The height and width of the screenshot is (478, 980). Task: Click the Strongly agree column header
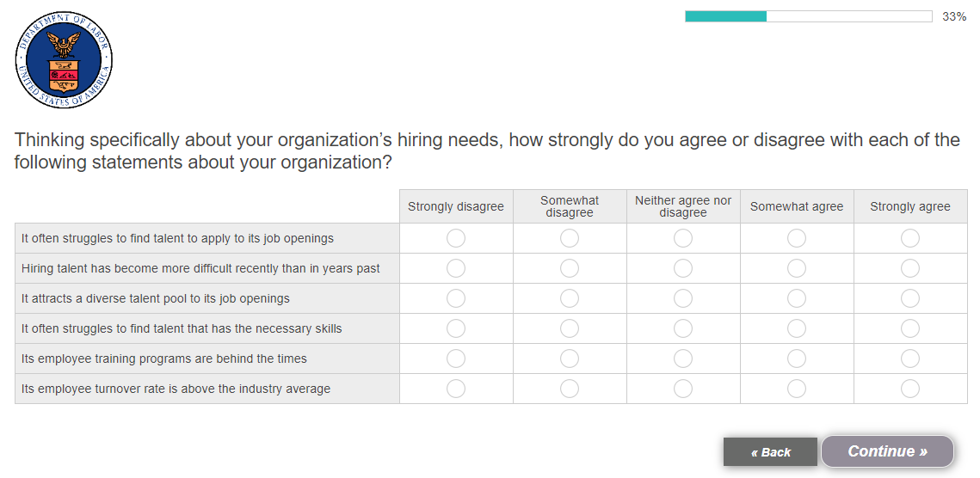pos(910,206)
